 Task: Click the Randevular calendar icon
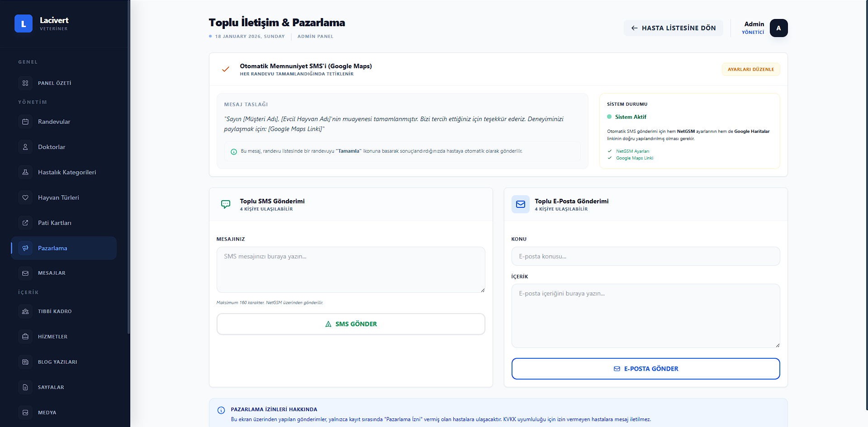25,122
